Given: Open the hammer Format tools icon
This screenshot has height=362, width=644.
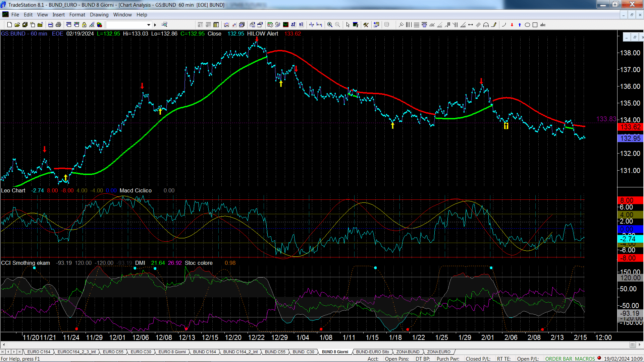Looking at the screenshot, I should point(366,25).
